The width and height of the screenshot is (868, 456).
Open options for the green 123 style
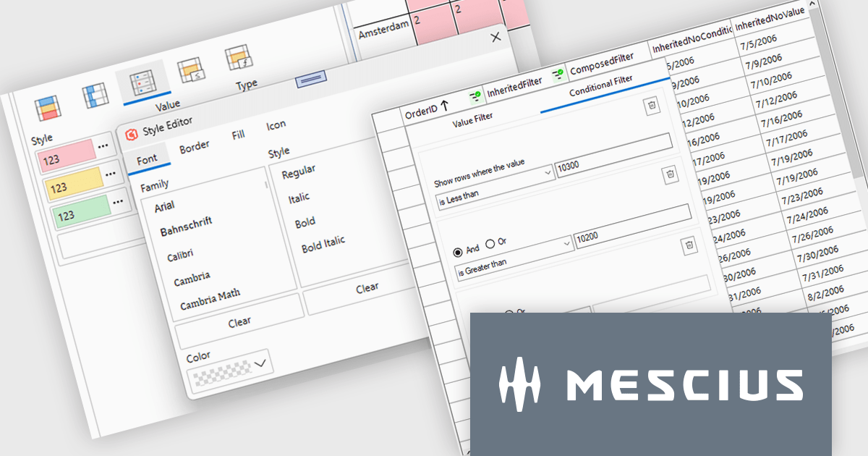point(119,202)
